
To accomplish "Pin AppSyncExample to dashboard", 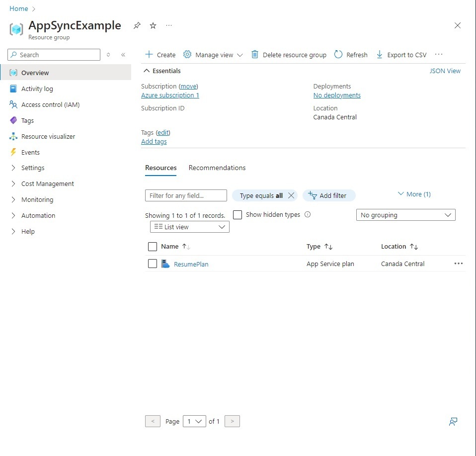I will pos(137,25).
